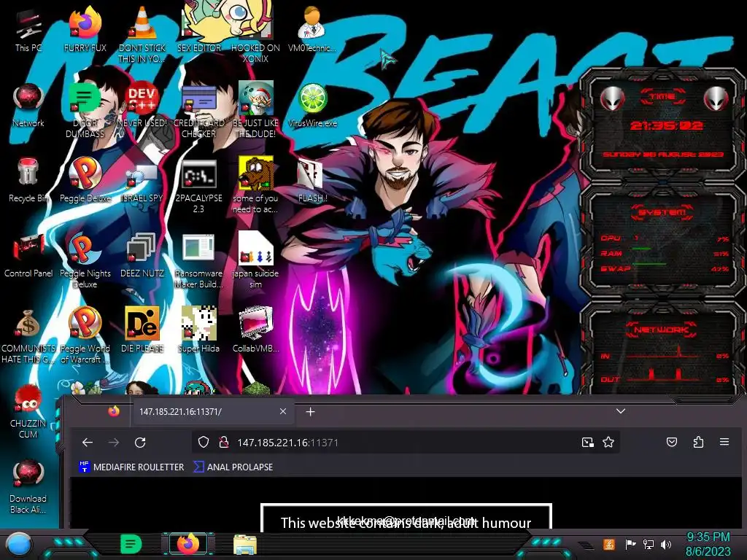Screen dimensions: 747x560
Task: Switch to Firefox in the taskbar
Action: 188,544
